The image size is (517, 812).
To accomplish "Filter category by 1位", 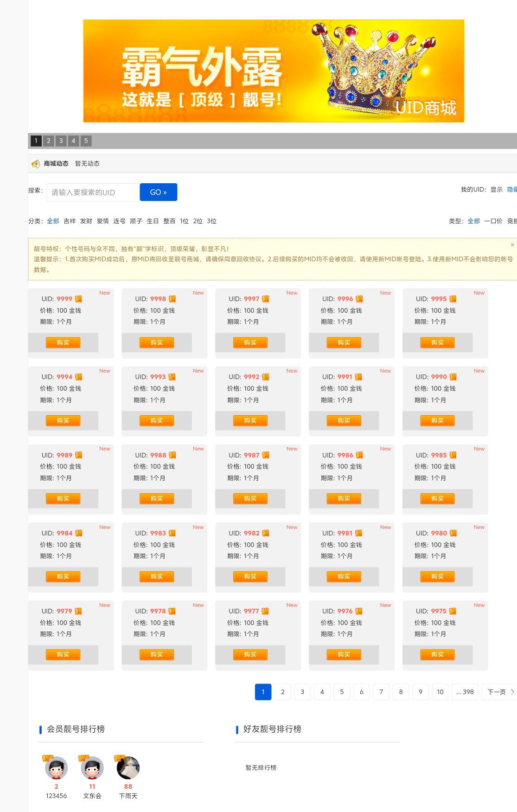I will tap(185, 221).
